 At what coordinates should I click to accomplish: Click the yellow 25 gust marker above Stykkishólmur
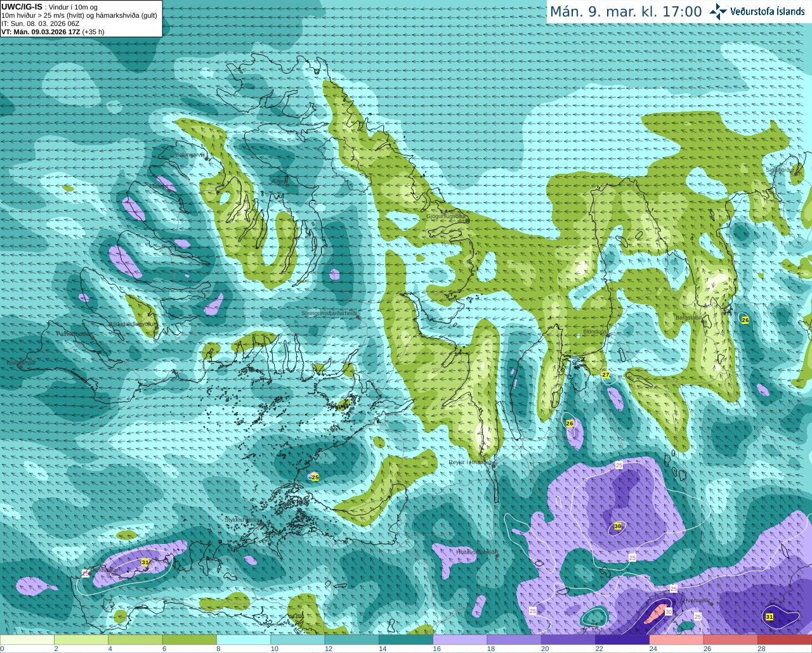[x=315, y=477]
